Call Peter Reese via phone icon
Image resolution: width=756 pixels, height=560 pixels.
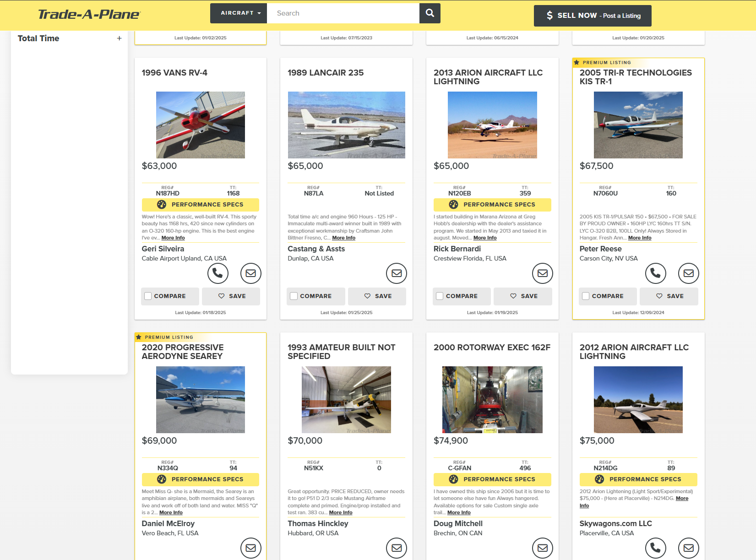coord(655,273)
